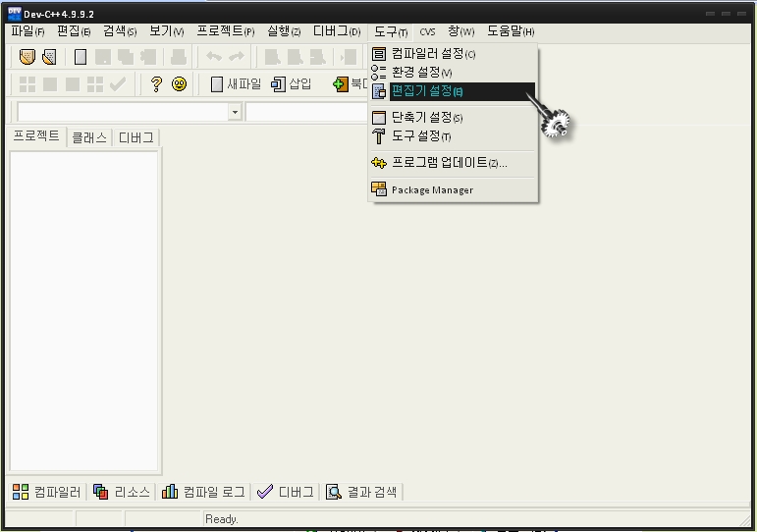Open the 프로젝트 menu
This screenshot has width=757, height=532.
[226, 31]
